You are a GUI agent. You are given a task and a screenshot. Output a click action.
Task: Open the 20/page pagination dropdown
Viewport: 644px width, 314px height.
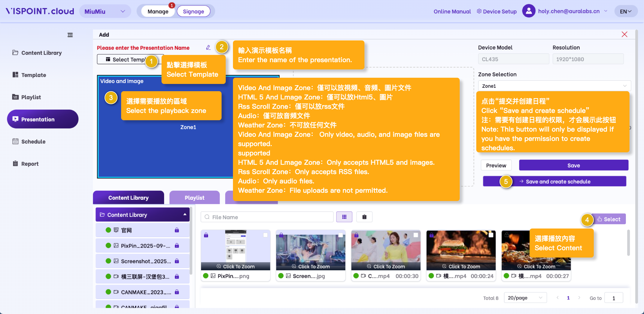click(525, 298)
